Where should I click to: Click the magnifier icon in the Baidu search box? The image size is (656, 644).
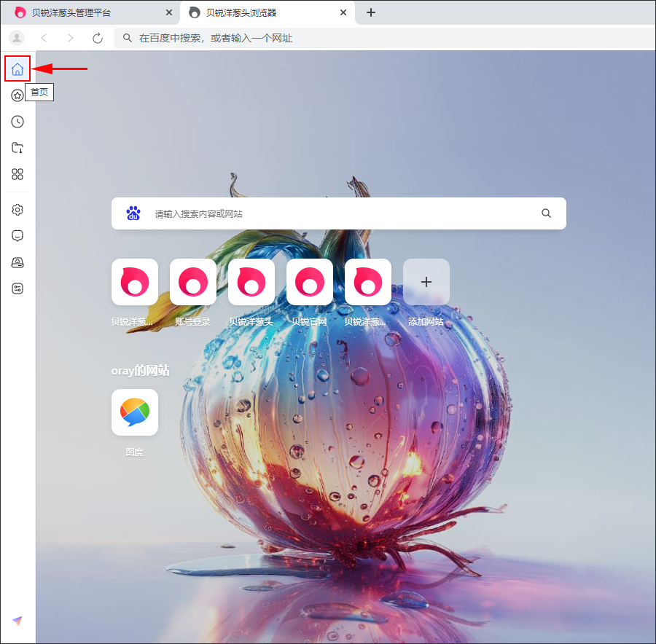coord(546,213)
